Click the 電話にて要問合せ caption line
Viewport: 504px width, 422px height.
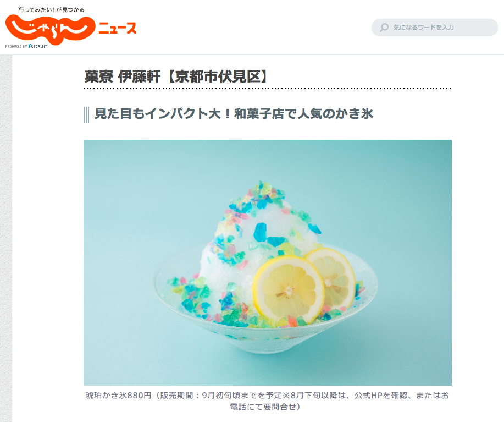pyautogui.click(x=265, y=407)
